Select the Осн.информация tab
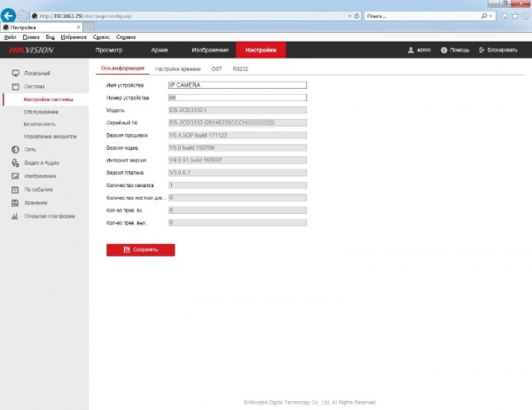532x410 pixels. tap(122, 68)
